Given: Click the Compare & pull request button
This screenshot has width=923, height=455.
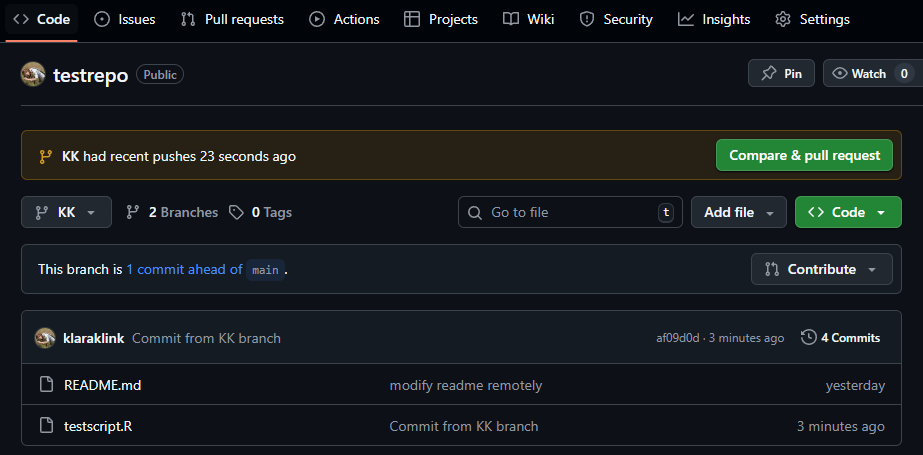Looking at the screenshot, I should click(x=804, y=155).
